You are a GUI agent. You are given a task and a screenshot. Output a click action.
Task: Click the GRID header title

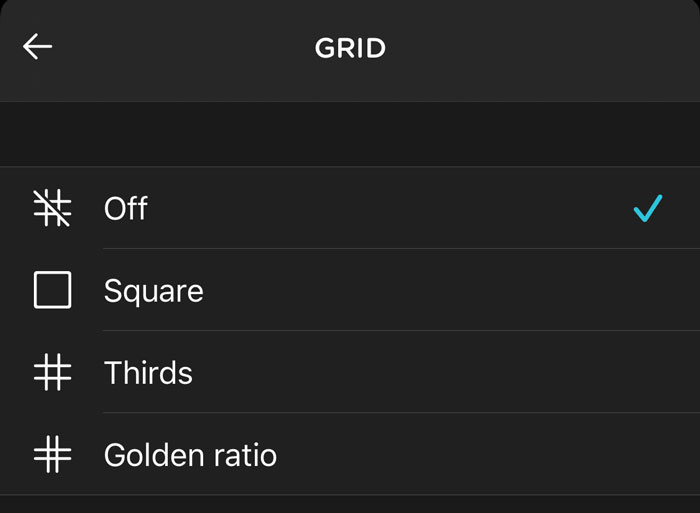[x=350, y=48]
